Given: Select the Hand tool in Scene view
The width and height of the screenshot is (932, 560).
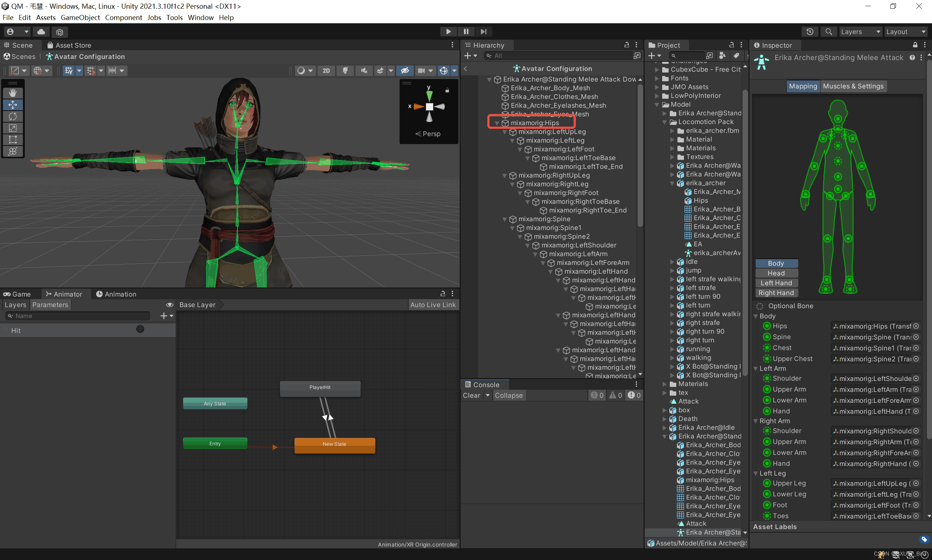Looking at the screenshot, I should click(13, 93).
